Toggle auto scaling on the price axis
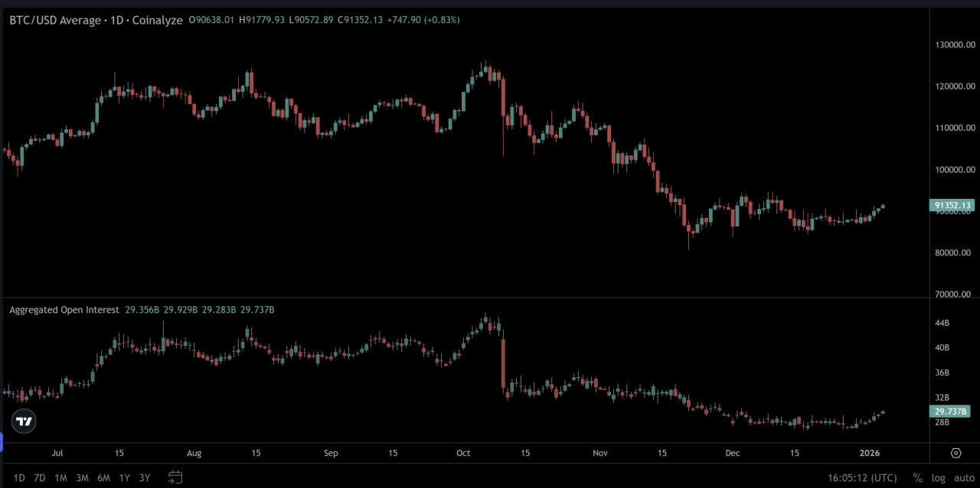 tap(964, 477)
